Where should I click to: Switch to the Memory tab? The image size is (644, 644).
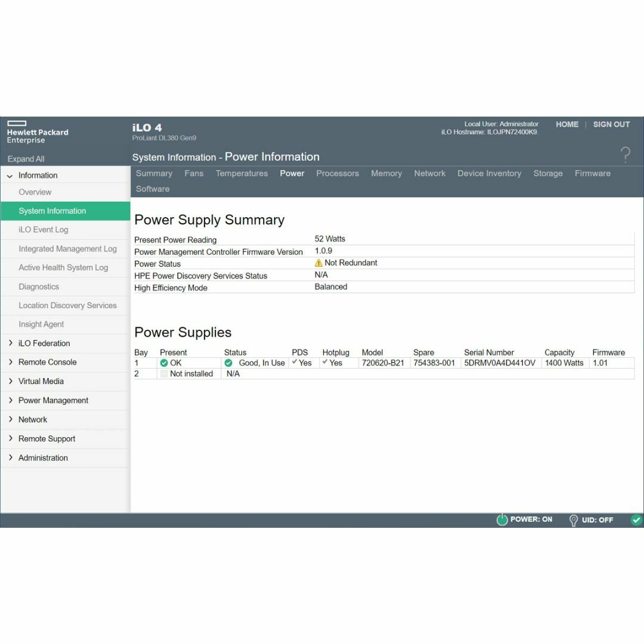pyautogui.click(x=386, y=174)
